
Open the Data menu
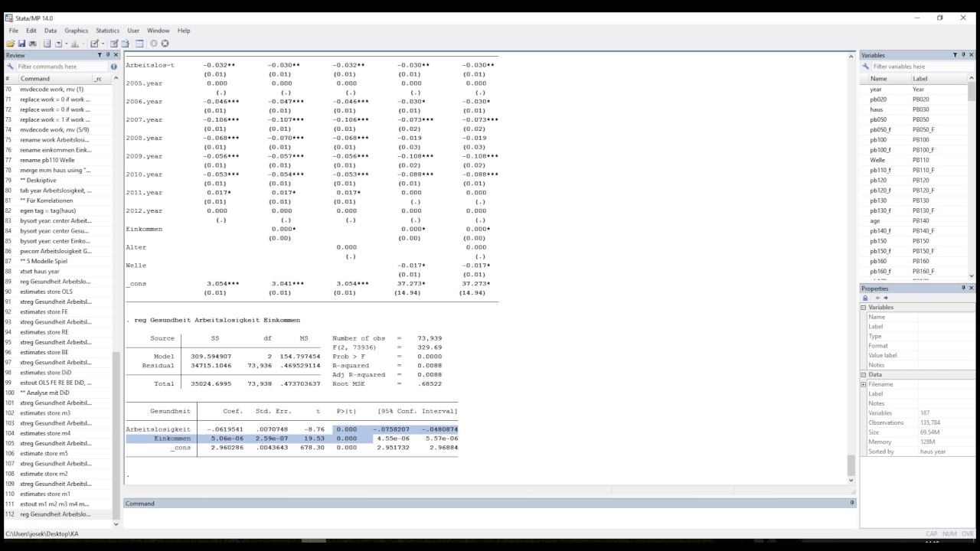point(51,31)
